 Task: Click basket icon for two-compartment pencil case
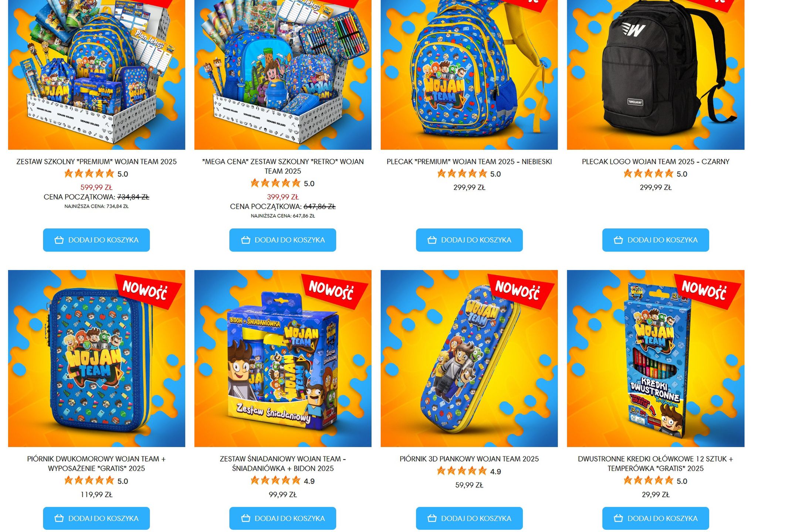click(59, 518)
